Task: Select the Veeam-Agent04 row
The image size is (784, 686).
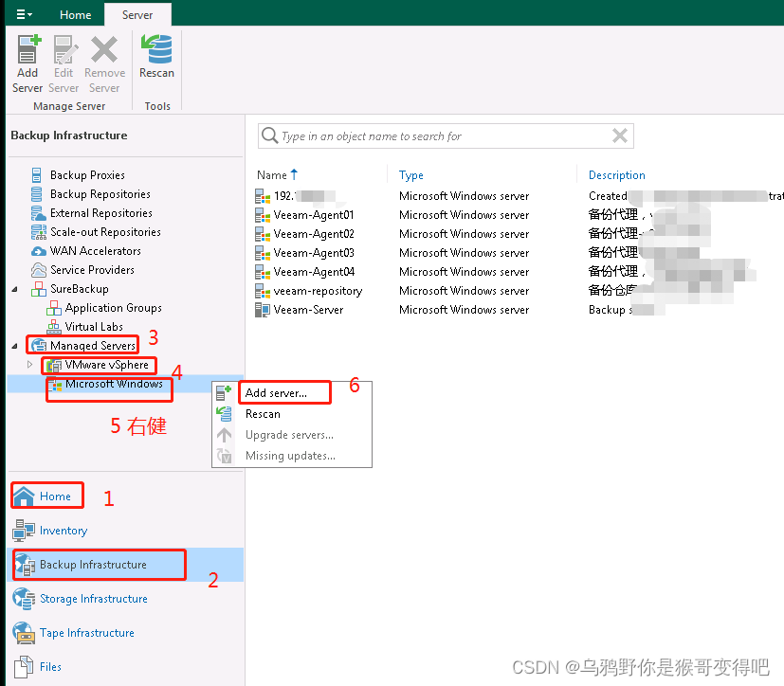Action: click(x=519, y=272)
